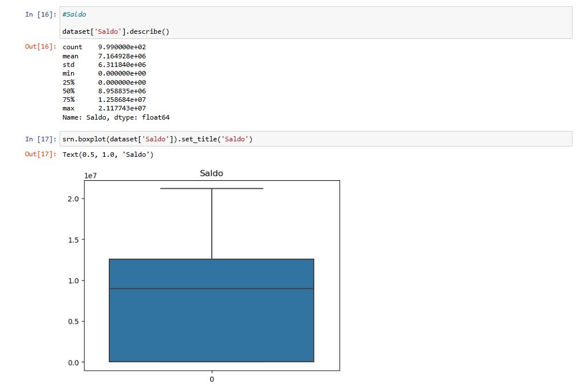The height and width of the screenshot is (392, 580).
Task: Click the Out[16] output prompt
Action: pos(40,46)
